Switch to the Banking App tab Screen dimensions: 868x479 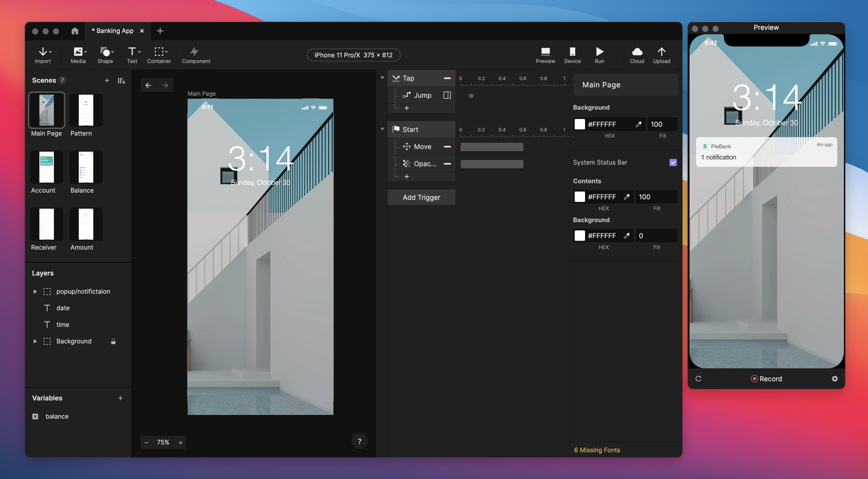pyautogui.click(x=115, y=31)
